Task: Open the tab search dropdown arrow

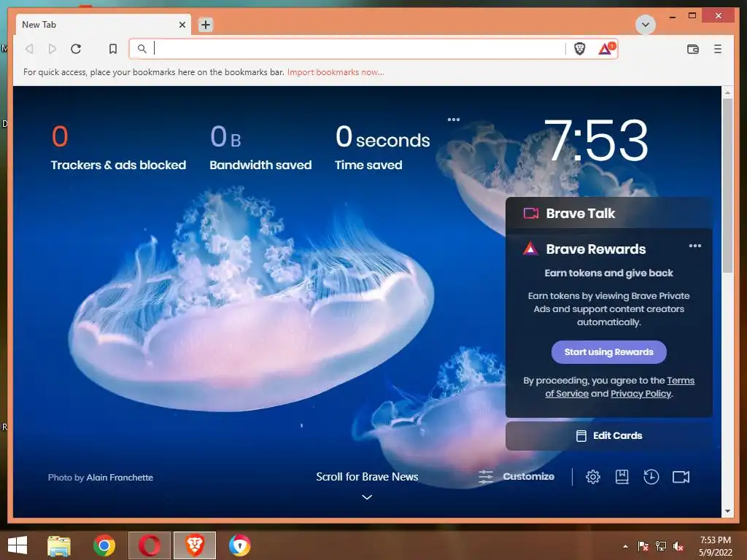Action: pyautogui.click(x=646, y=25)
